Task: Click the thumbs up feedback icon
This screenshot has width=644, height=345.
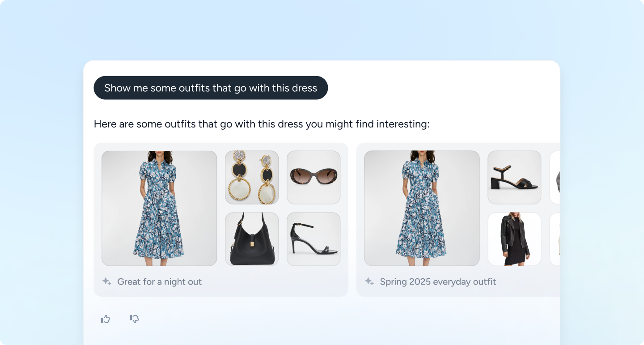Action: pos(106,319)
